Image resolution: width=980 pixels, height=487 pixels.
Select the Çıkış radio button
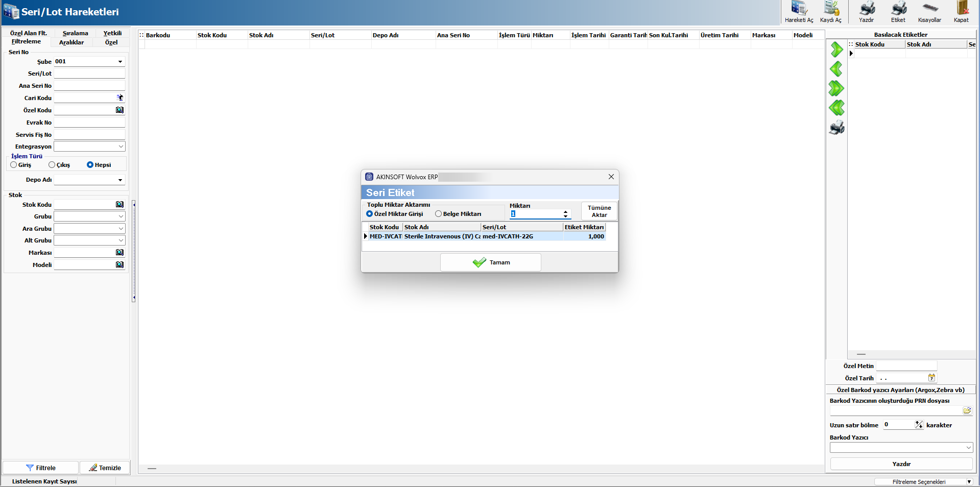pos(52,165)
